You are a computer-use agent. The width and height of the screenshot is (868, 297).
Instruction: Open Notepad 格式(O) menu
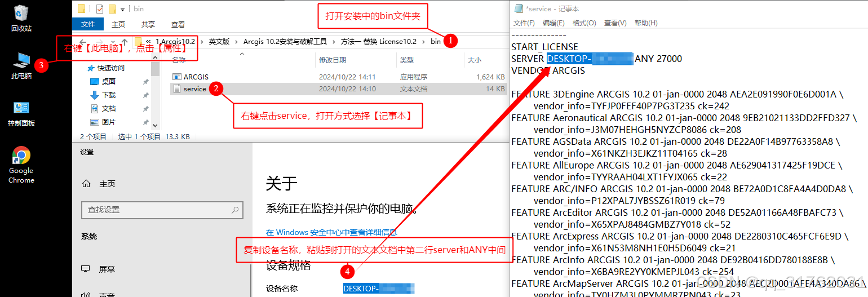coord(584,23)
